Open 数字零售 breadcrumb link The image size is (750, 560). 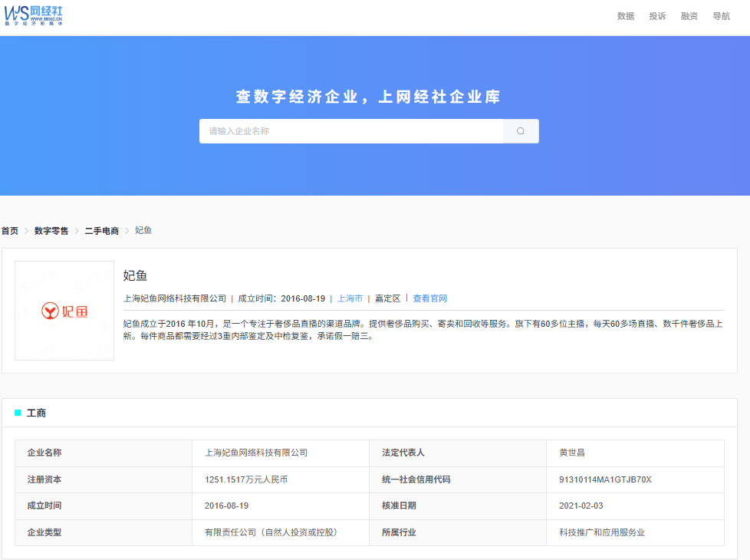(x=51, y=231)
